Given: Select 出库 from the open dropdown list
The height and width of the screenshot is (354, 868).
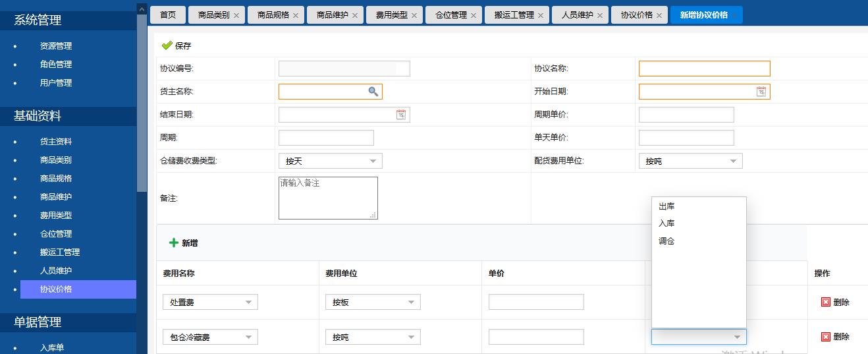Looking at the screenshot, I should [x=666, y=206].
